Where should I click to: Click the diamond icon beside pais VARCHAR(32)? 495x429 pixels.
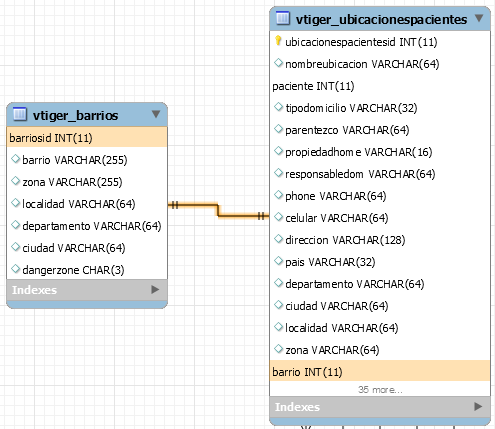[278, 261]
